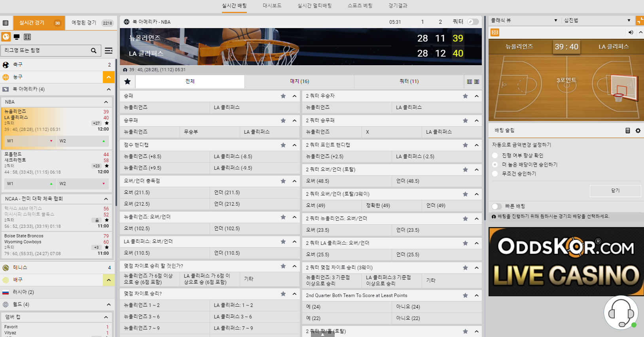Open the 경기결과 menu
The height and width of the screenshot is (337, 644).
tap(398, 6)
